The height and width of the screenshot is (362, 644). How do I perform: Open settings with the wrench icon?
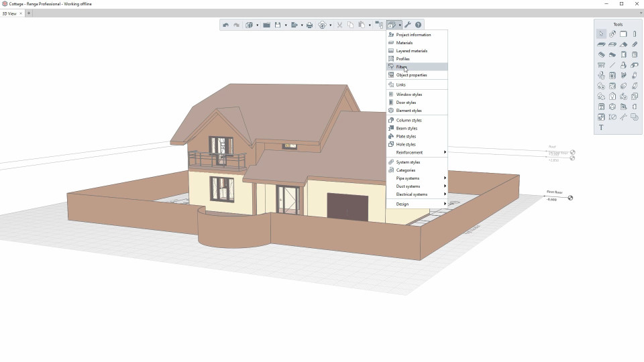pyautogui.click(x=408, y=25)
